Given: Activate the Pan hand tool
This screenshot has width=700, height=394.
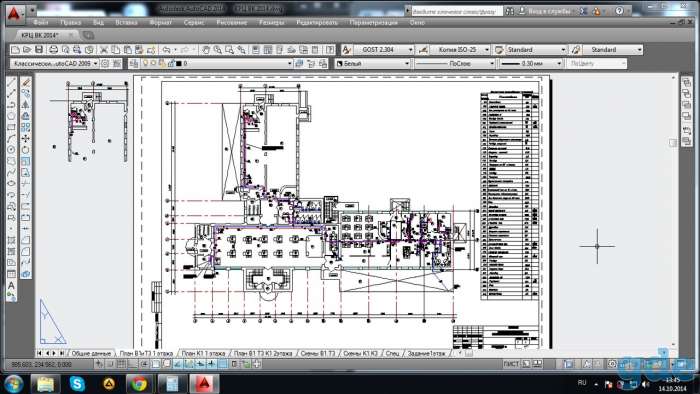Looking at the screenshot, I should coord(206,50).
